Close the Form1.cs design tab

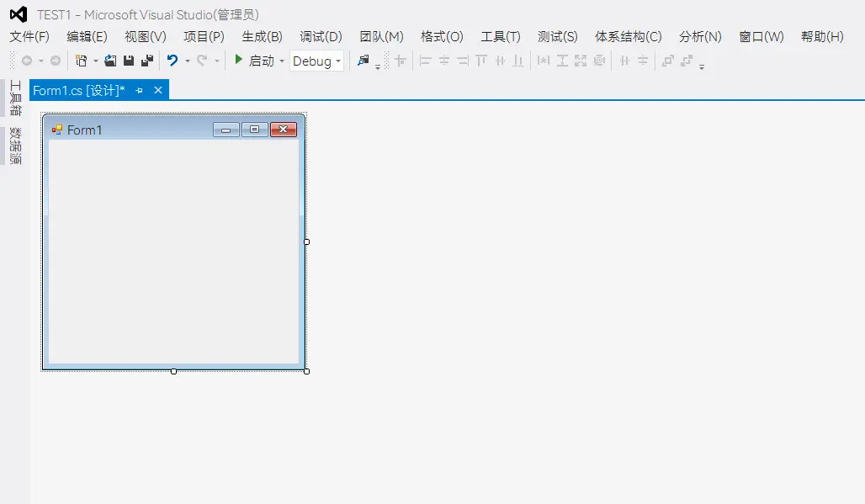pyautogui.click(x=157, y=90)
